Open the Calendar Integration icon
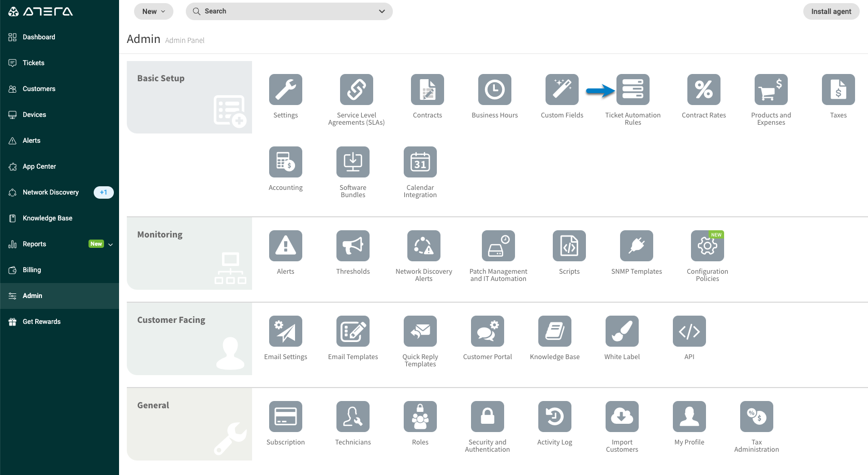The height and width of the screenshot is (475, 868). pyautogui.click(x=420, y=162)
